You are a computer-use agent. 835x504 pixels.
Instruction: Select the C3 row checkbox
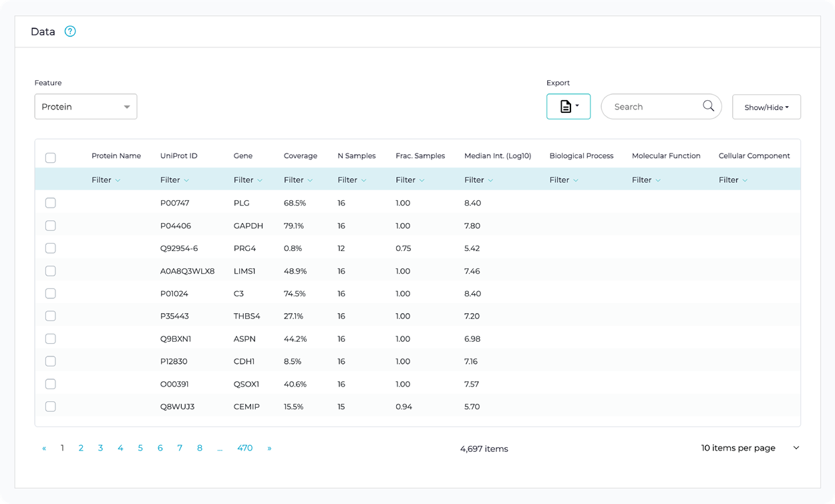point(51,294)
